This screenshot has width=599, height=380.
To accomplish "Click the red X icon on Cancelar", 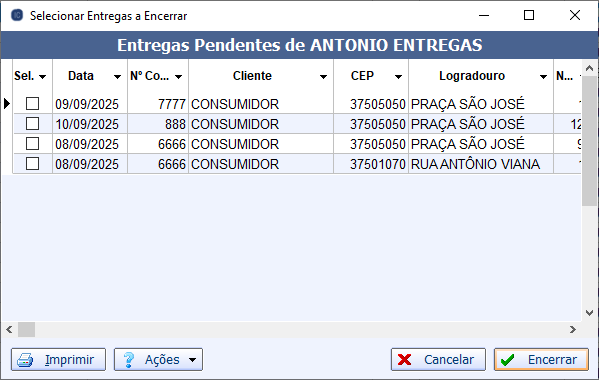I will pos(405,360).
